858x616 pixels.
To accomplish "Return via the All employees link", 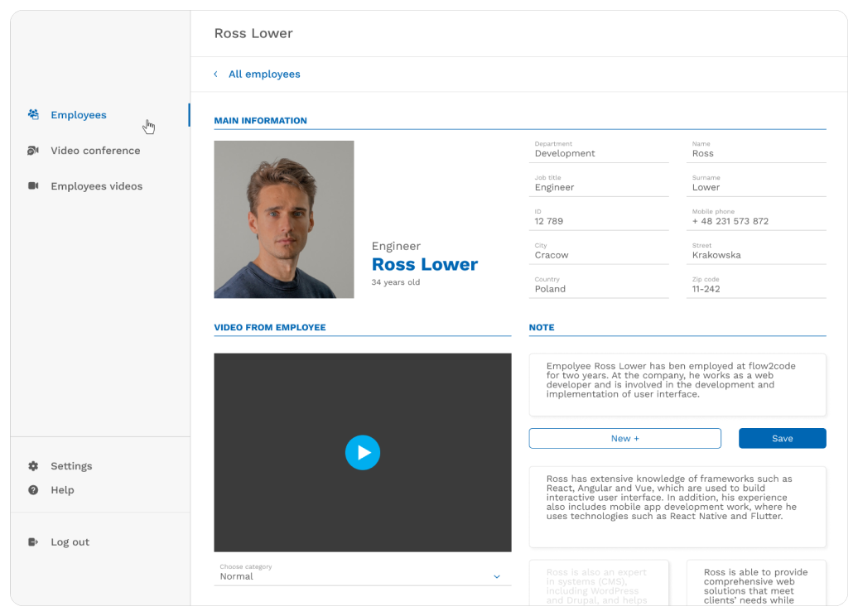I will pyautogui.click(x=265, y=74).
